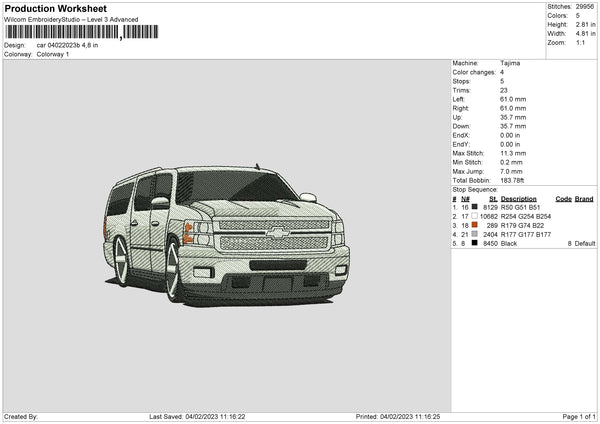Select the Tajima machine value
600x424 pixels.
[x=509, y=64]
